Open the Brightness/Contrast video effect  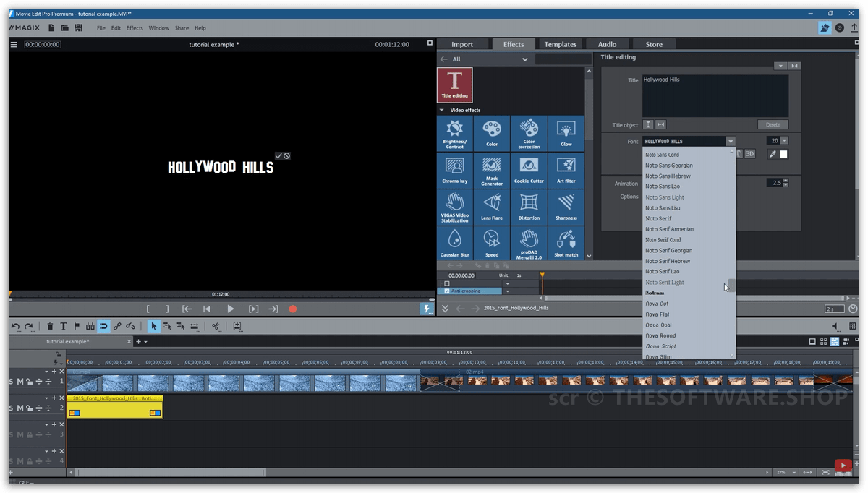click(x=455, y=133)
